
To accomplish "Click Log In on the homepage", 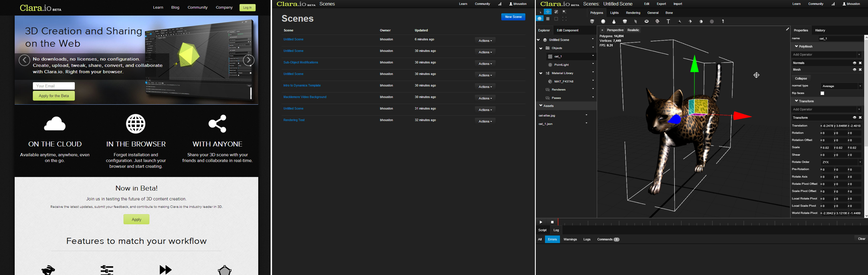I will [x=247, y=7].
